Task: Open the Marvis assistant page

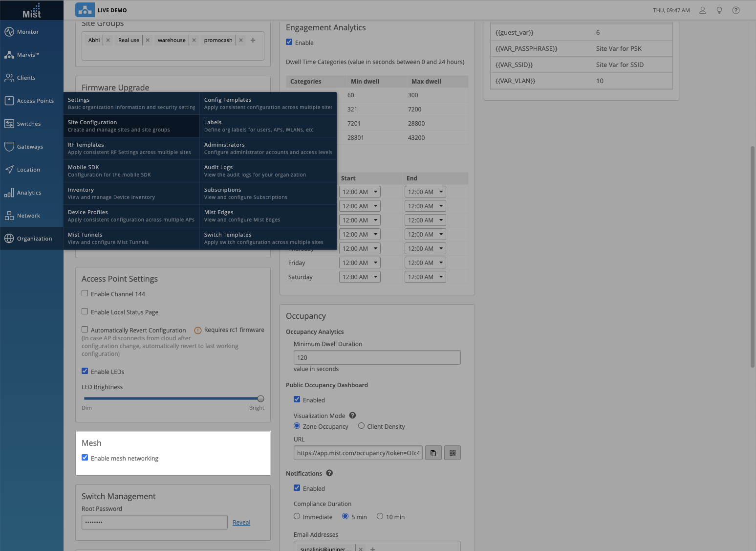Action: (32, 55)
